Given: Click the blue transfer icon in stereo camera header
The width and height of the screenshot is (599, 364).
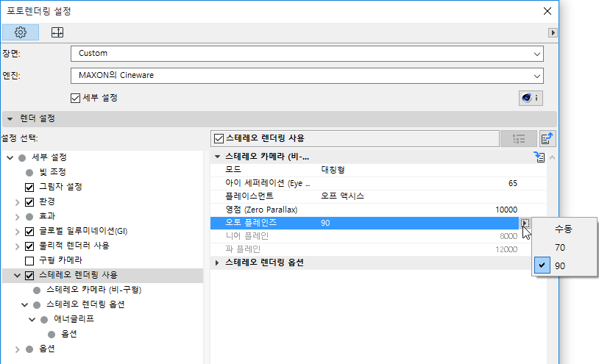Looking at the screenshot, I should click(539, 157).
